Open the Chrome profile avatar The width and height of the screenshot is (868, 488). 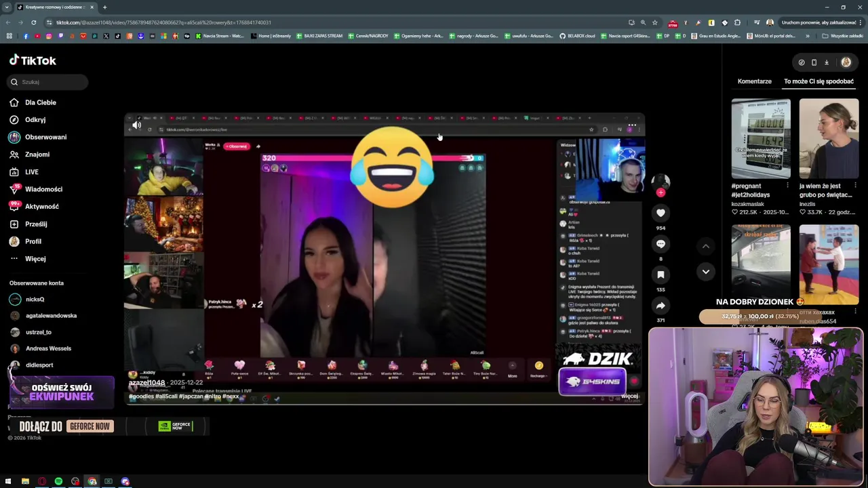point(770,22)
